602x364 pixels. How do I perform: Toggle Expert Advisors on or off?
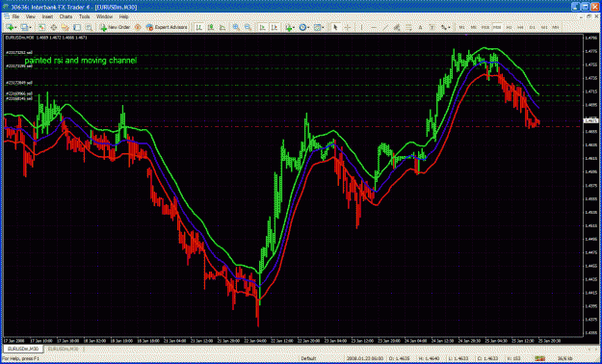tap(167, 27)
